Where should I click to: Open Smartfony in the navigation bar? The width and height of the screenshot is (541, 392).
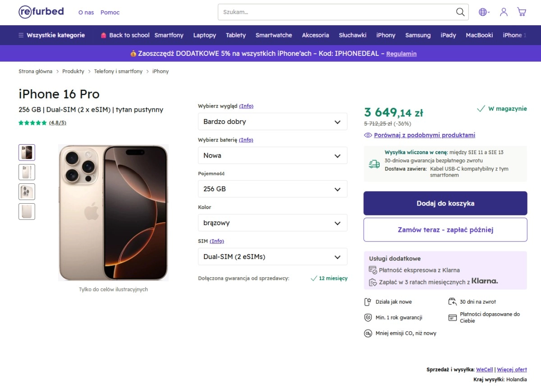[x=169, y=35]
